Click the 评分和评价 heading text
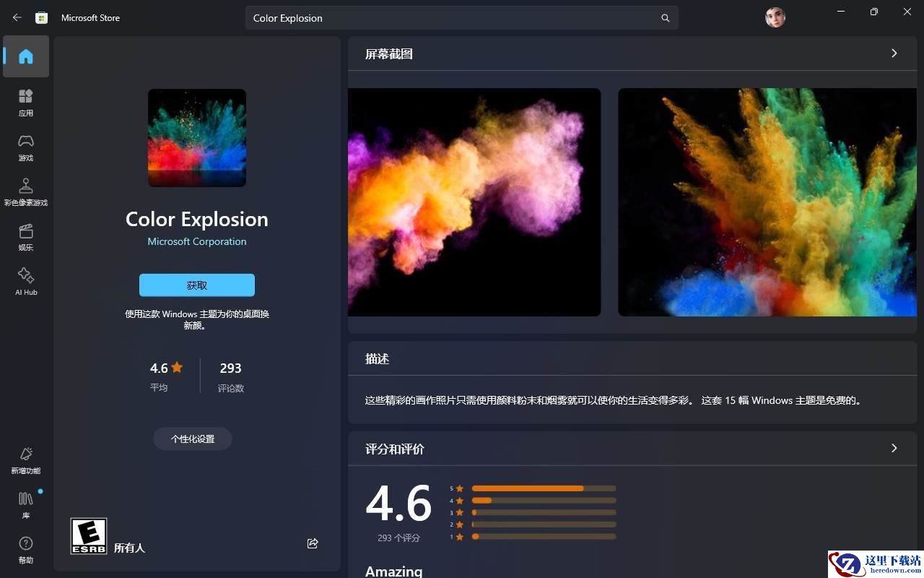 pos(395,449)
